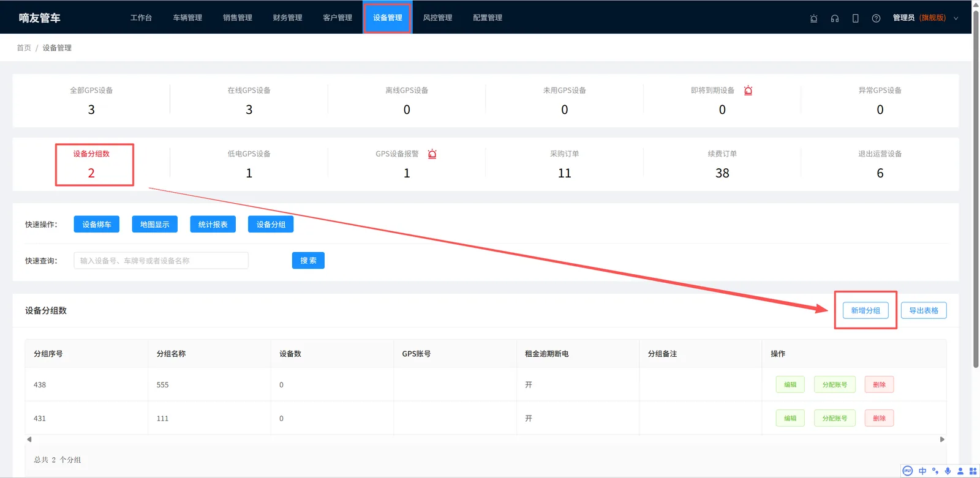The image size is (980, 478).
Task: Click the iFLY input method logo
Action: click(908, 471)
